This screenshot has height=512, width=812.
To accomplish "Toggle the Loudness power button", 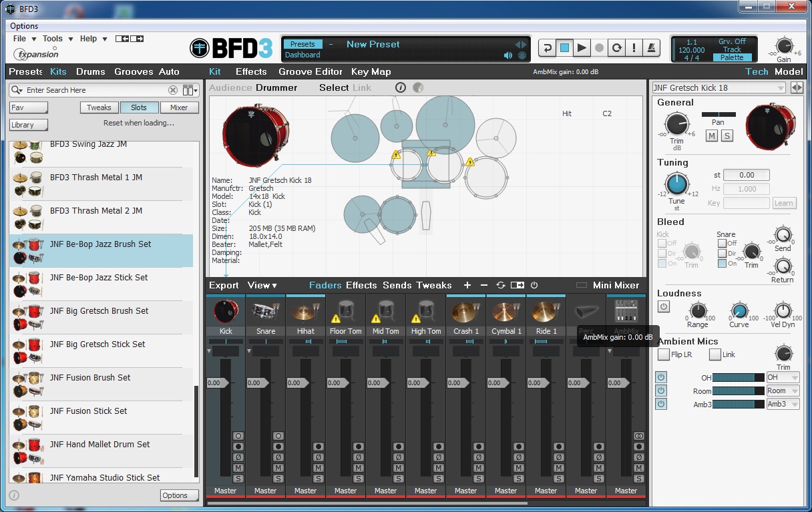I will pyautogui.click(x=664, y=306).
